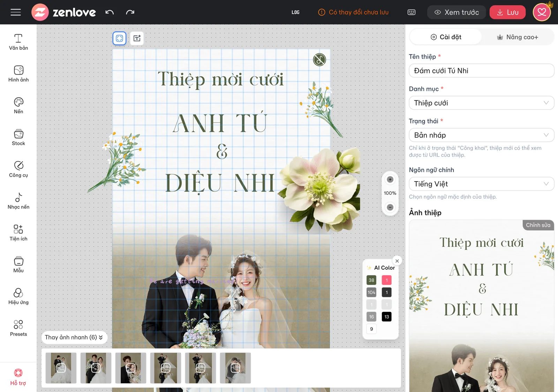
Task: Open the Hiệu ứng effects panel
Action: pos(18,296)
